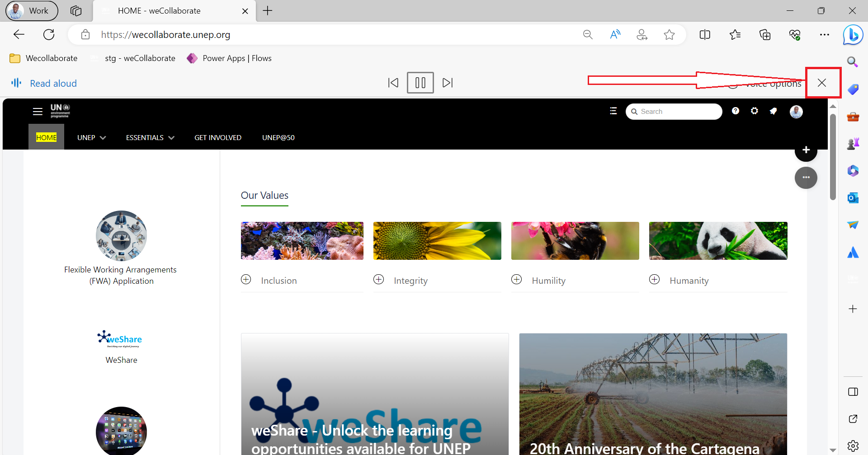Viewport: 868px width, 455px height.
Task: Open the Tools briefcase sidebar icon
Action: pos(853,117)
